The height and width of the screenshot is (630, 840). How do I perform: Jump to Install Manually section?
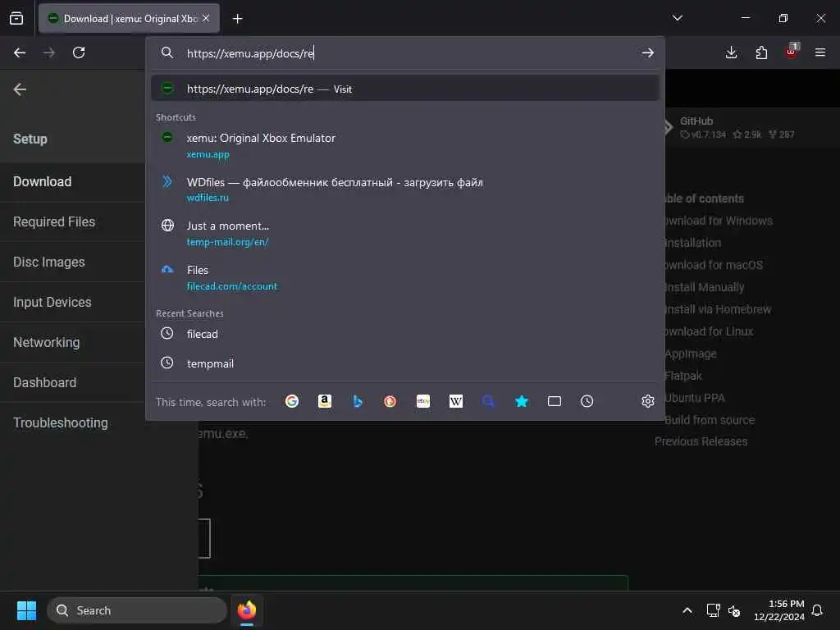point(705,287)
